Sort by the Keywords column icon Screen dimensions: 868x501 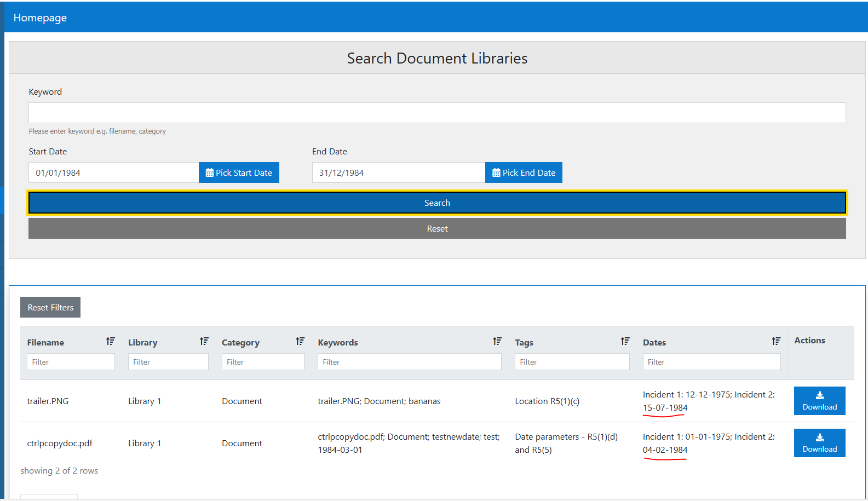497,342
